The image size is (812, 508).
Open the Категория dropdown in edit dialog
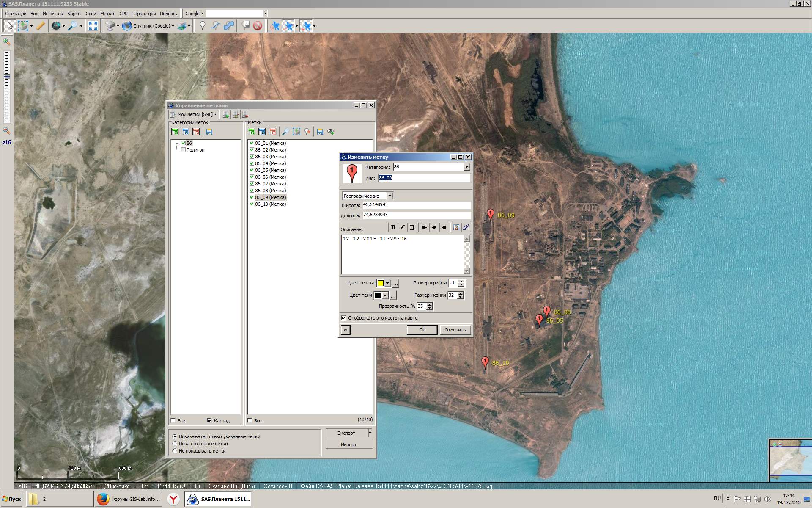466,167
